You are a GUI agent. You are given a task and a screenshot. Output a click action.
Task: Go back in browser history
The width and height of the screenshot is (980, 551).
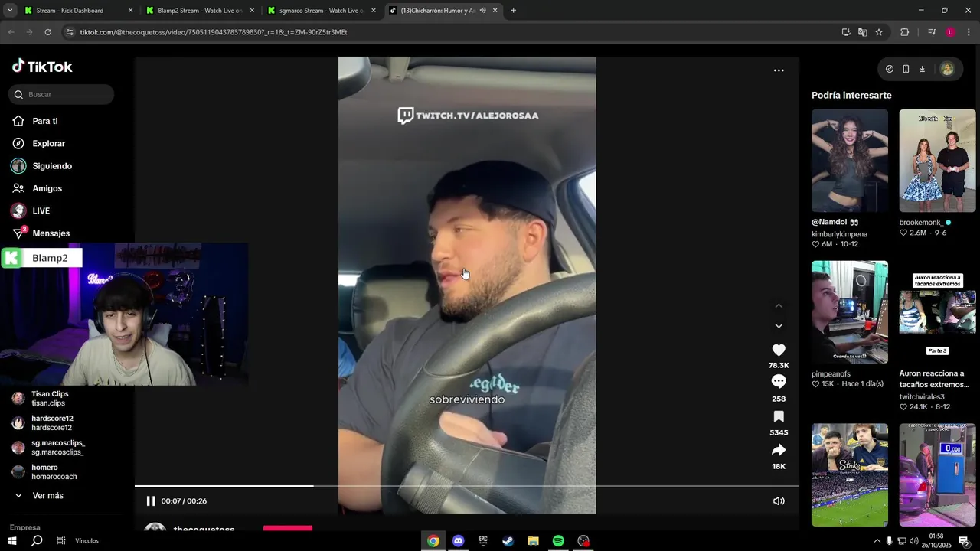coord(11,32)
